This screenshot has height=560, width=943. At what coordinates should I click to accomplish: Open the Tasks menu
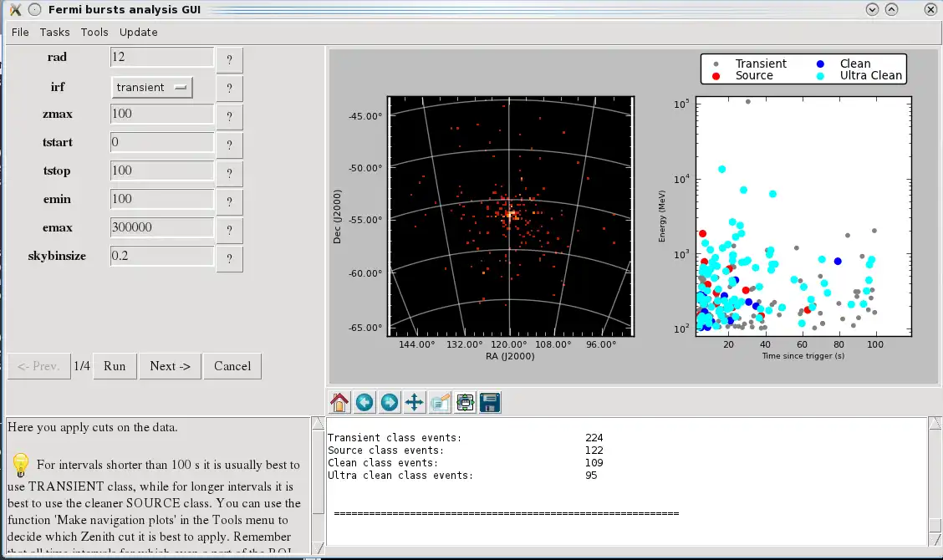tap(55, 33)
